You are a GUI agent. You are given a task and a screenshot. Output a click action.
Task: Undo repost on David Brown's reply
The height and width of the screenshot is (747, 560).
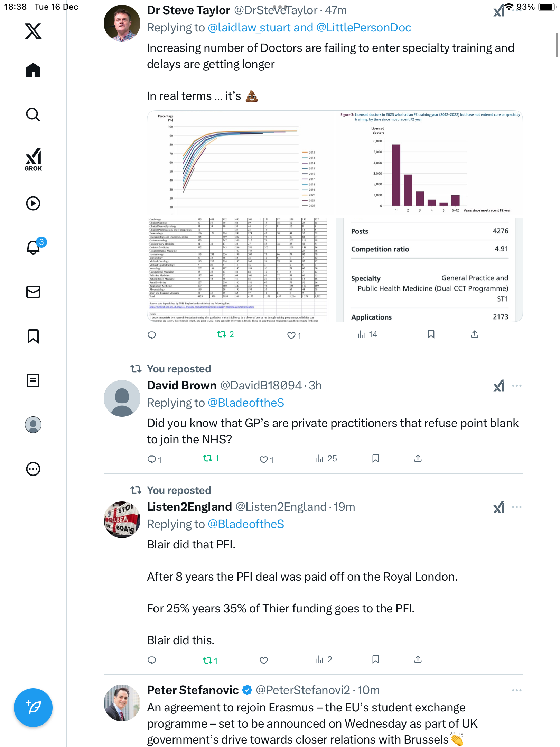(208, 459)
